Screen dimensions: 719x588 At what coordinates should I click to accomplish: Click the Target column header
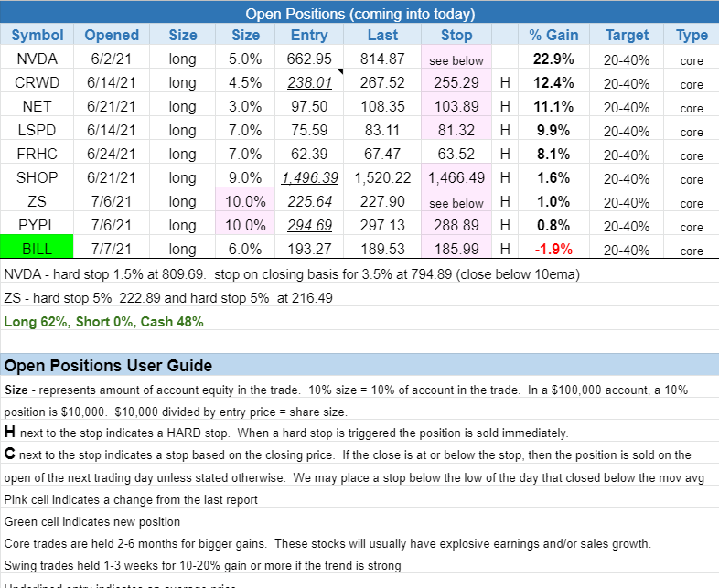coord(627,35)
